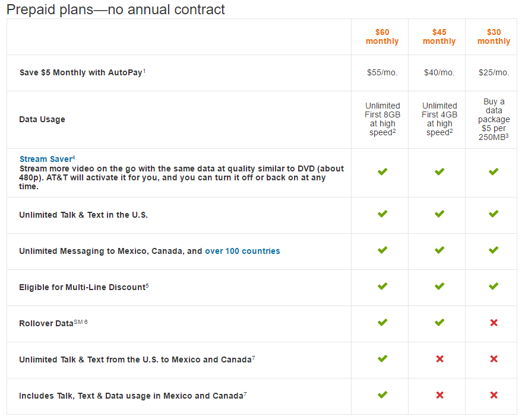Click the Prepaid plans—no annual contract heading
The width and height of the screenshot is (525, 420).
click(116, 9)
